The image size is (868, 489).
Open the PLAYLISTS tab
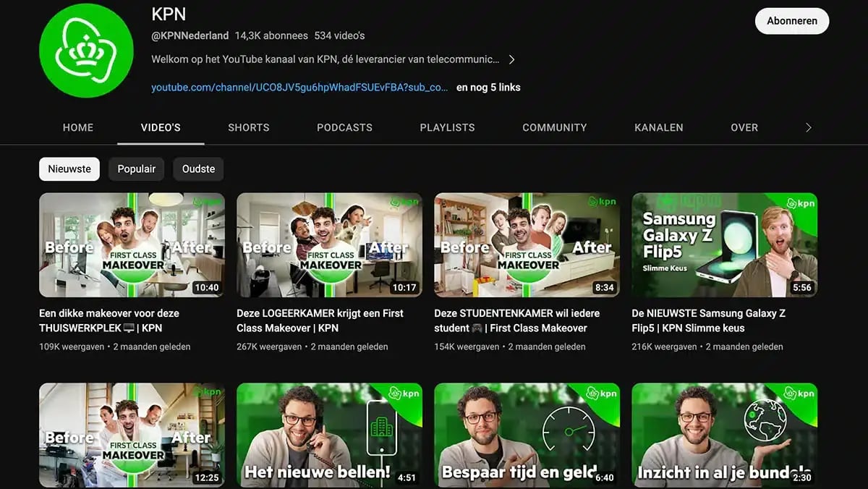click(x=448, y=127)
